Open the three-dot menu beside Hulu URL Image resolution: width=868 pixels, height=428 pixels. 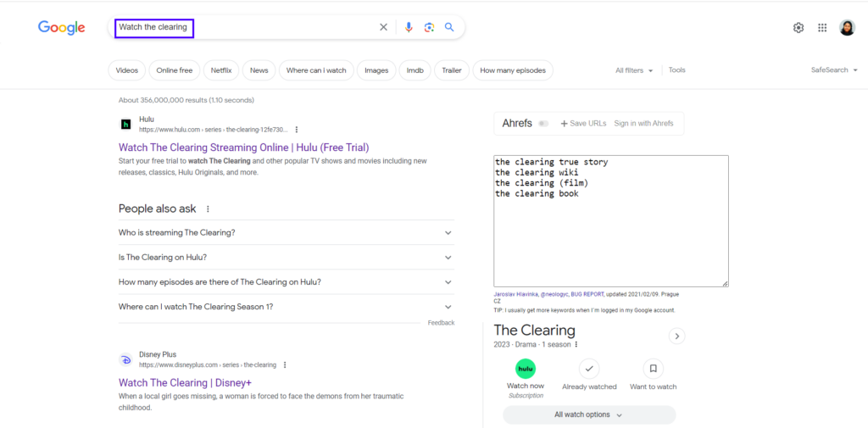pyautogui.click(x=297, y=130)
